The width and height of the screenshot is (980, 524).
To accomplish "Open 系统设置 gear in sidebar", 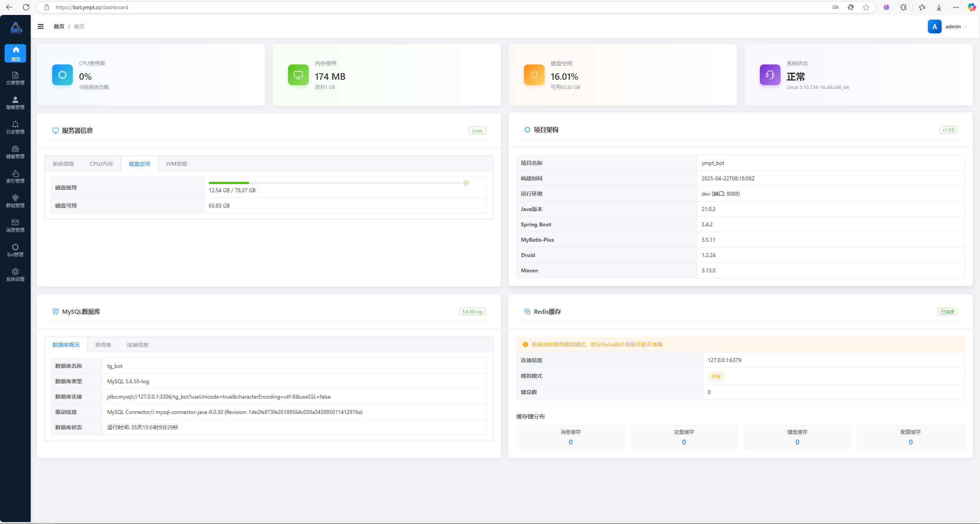I will [15, 274].
